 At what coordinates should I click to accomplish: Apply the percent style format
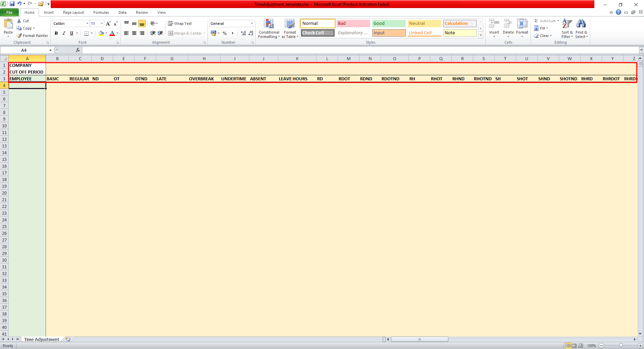point(225,33)
